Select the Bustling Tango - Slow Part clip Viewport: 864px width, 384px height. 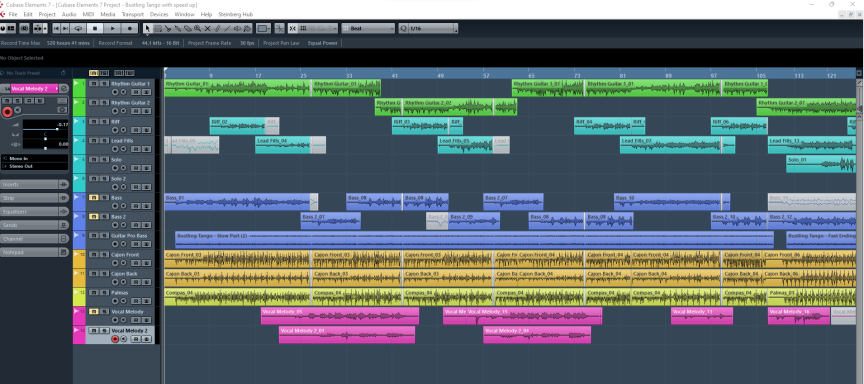click(474, 240)
